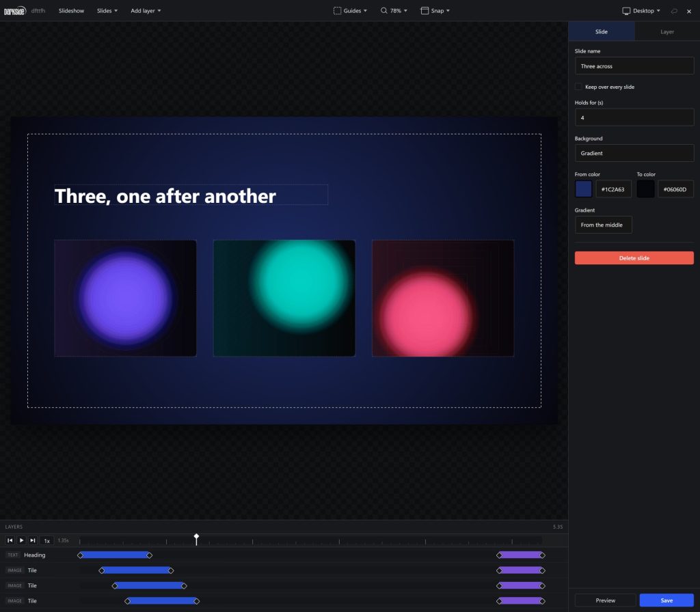Viewport: 700px width, 612px height.
Task: Click the To color hex field #06060D
Action: [675, 189]
